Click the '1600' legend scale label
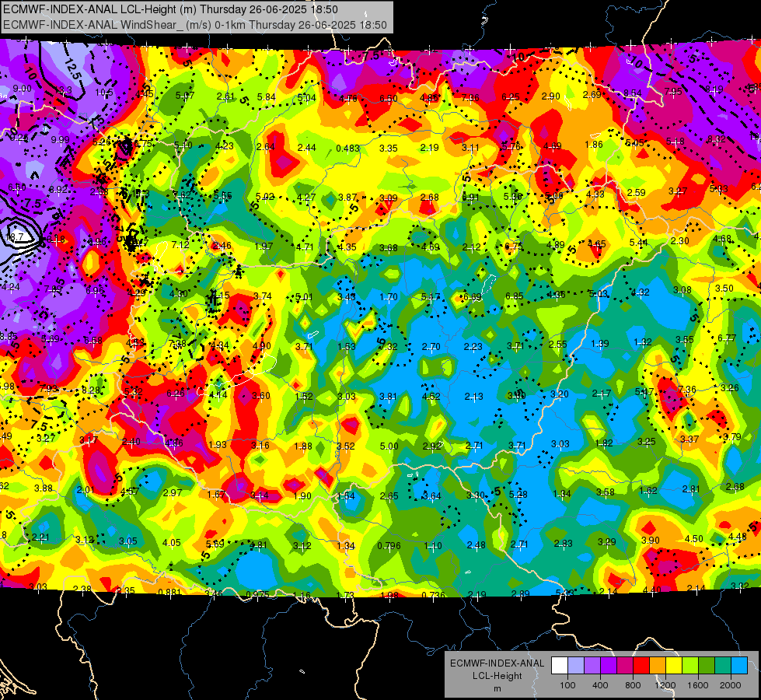 pyautogui.click(x=698, y=685)
